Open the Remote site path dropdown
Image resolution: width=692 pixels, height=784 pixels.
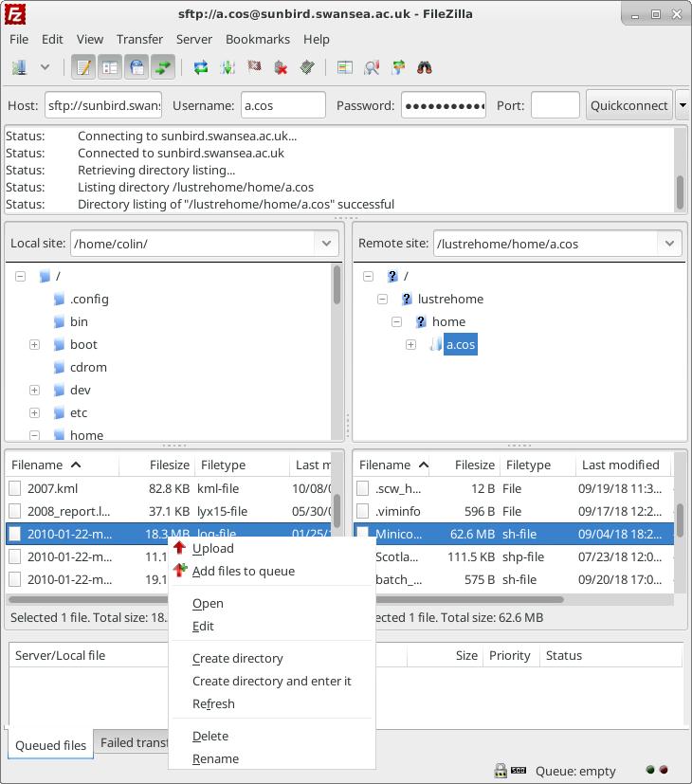670,244
